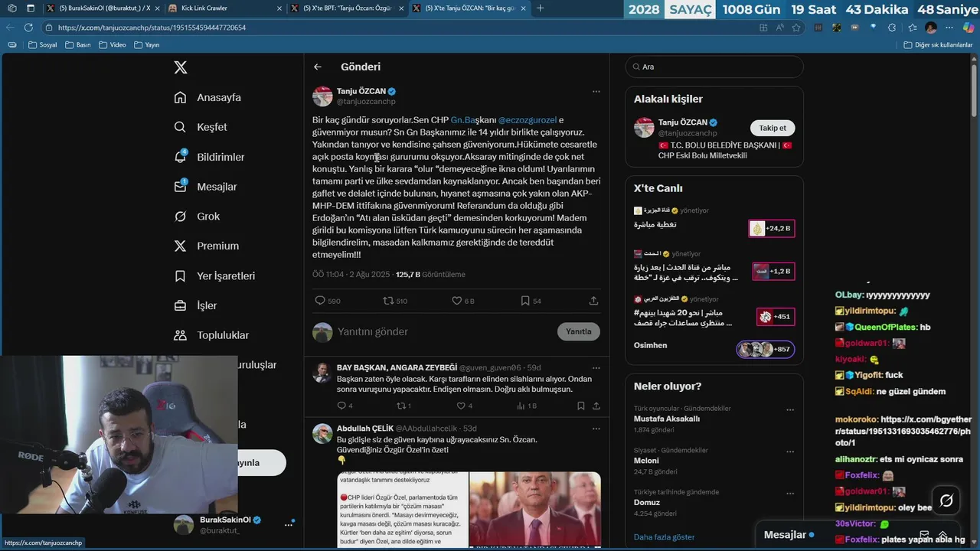Open Yayın bookmarks folder

click(x=146, y=44)
